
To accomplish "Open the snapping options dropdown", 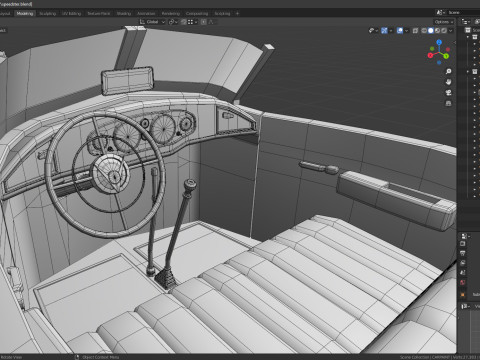I will pos(192,22).
